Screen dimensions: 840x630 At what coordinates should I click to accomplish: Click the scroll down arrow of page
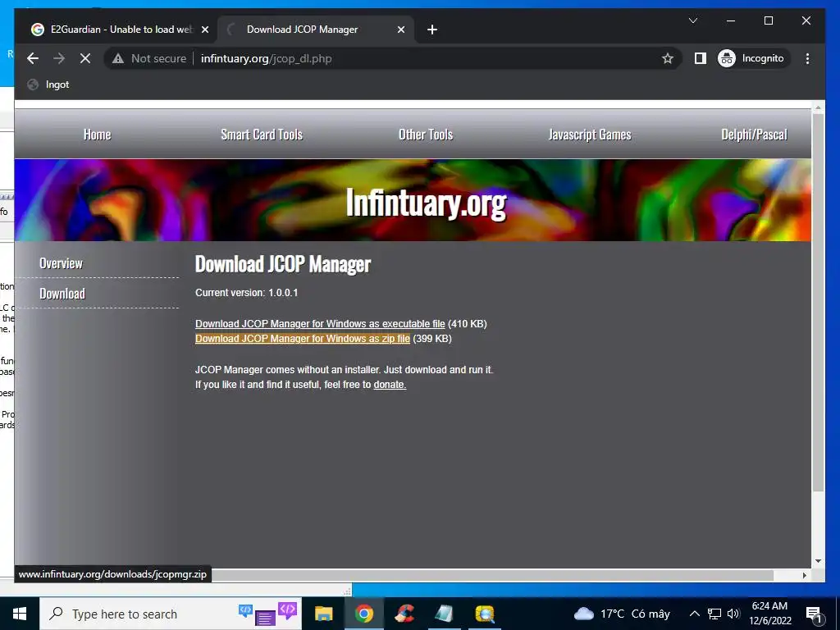818,561
